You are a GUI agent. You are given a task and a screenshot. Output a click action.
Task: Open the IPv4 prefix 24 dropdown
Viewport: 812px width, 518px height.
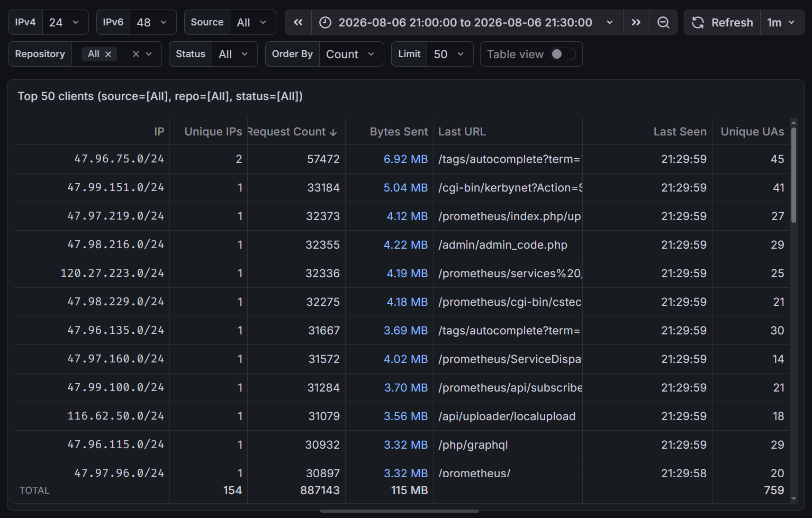click(65, 22)
